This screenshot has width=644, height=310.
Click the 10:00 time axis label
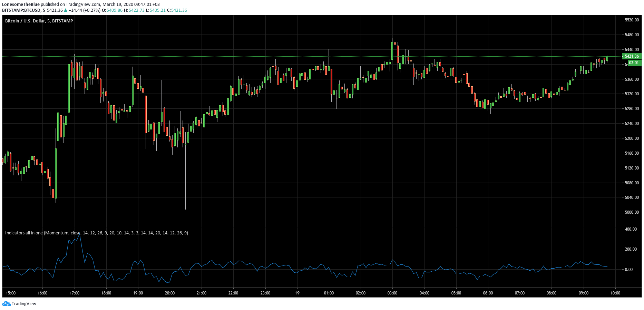tap(615, 293)
